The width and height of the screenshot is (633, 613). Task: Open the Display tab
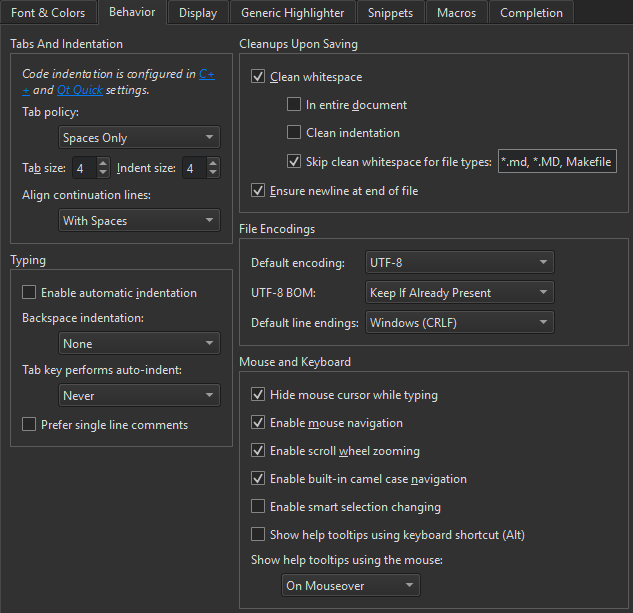click(x=197, y=13)
